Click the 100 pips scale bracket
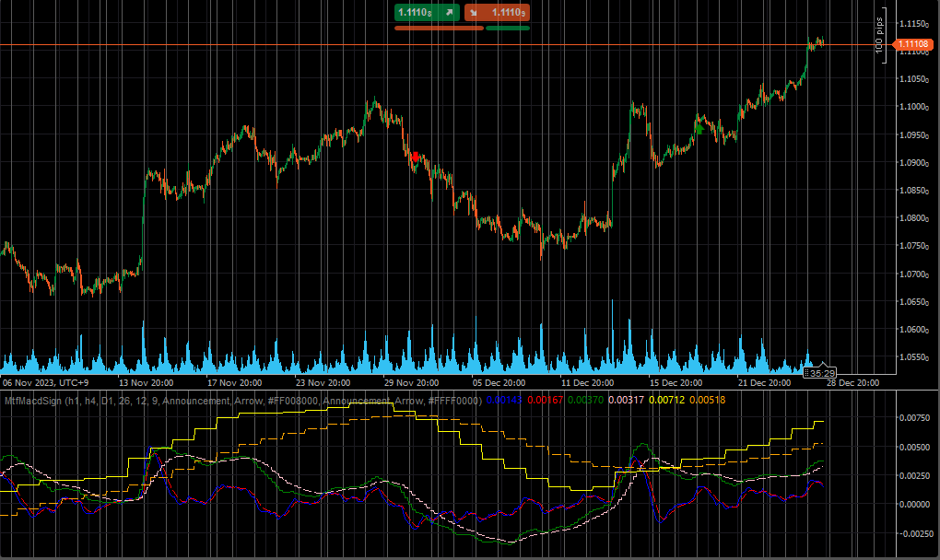 coord(879,35)
